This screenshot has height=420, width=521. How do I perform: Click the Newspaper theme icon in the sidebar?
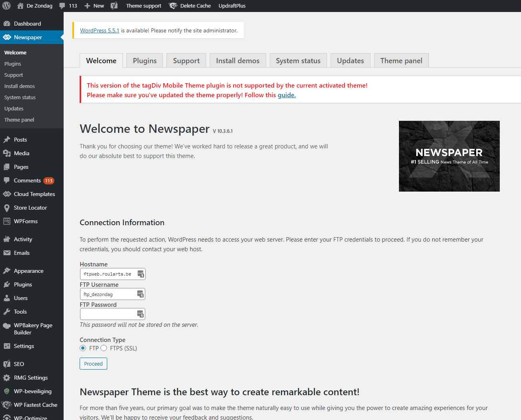(7, 37)
